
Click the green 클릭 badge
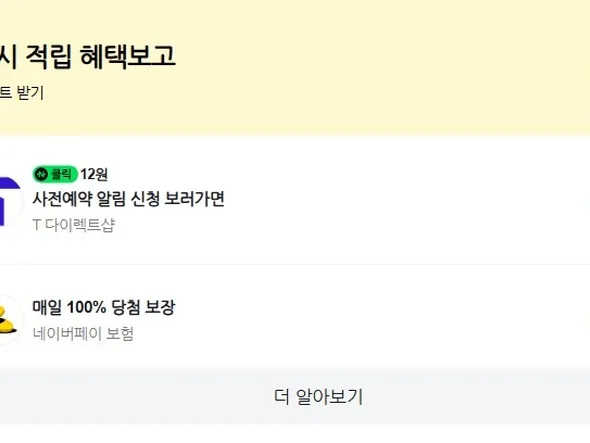click(55, 174)
